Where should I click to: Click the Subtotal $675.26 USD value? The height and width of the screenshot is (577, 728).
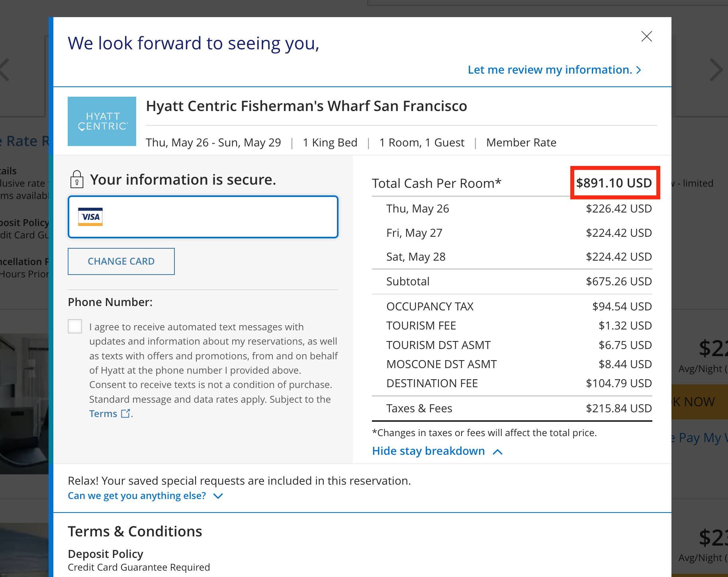[x=619, y=281]
